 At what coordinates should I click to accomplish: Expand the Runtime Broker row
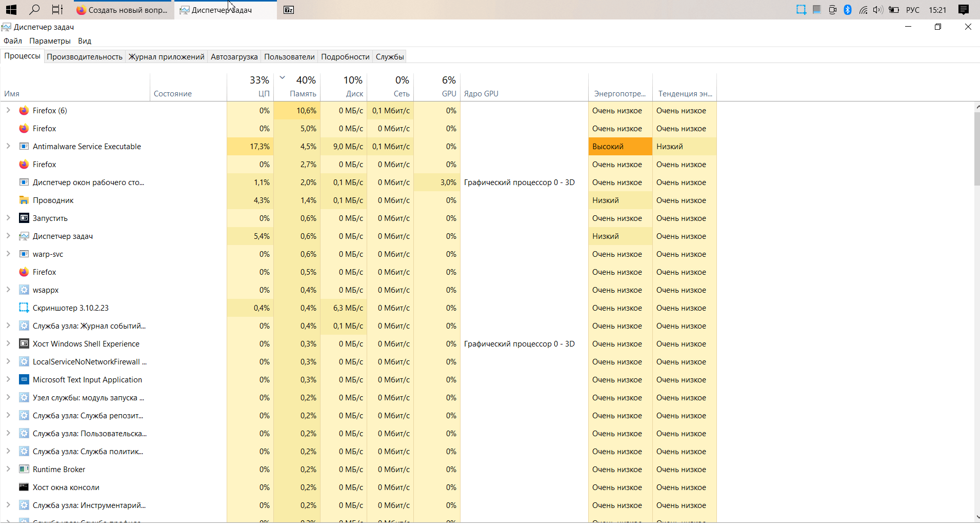click(8, 469)
